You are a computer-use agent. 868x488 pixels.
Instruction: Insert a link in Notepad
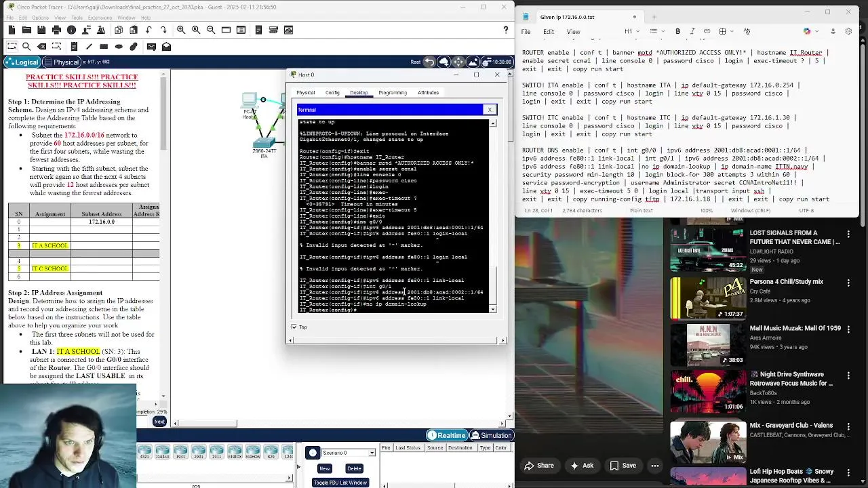click(707, 31)
